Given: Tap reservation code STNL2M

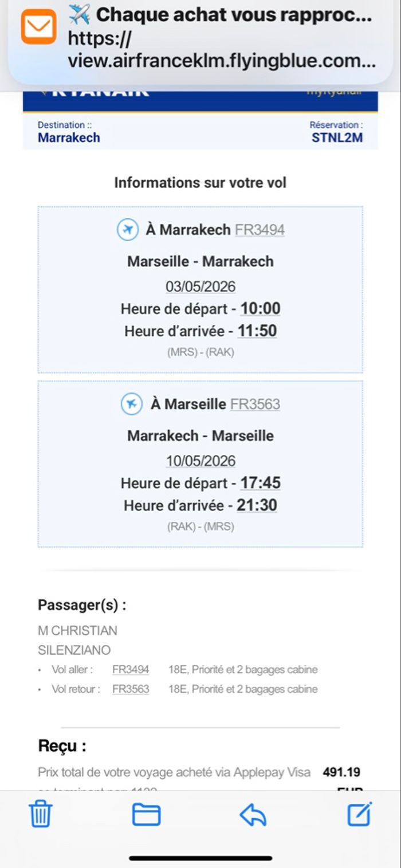Looking at the screenshot, I should click(337, 138).
